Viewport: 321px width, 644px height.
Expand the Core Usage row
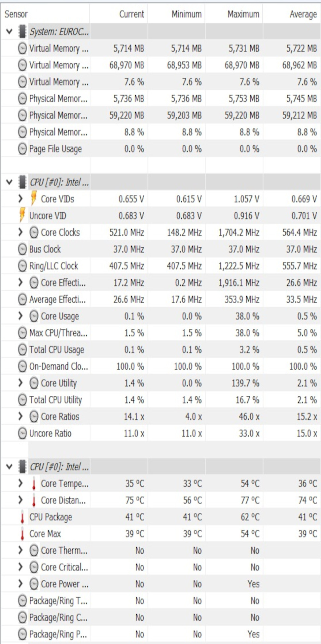coord(20,316)
